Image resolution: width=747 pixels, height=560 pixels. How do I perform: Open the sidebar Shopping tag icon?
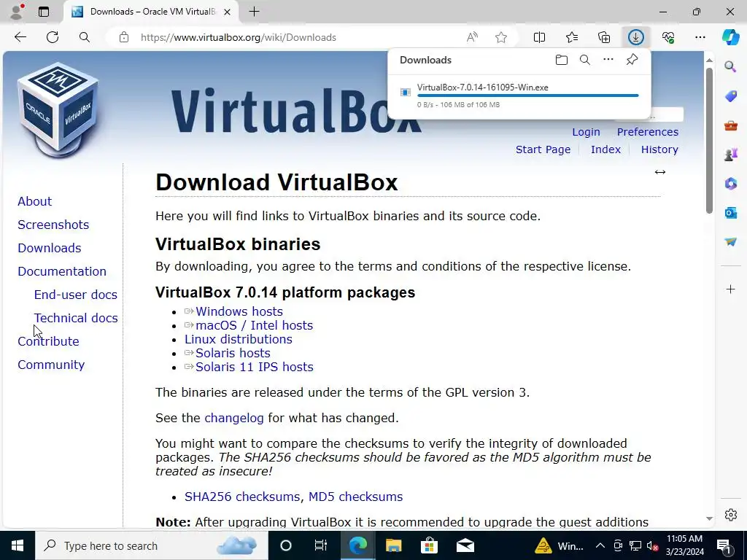click(731, 96)
